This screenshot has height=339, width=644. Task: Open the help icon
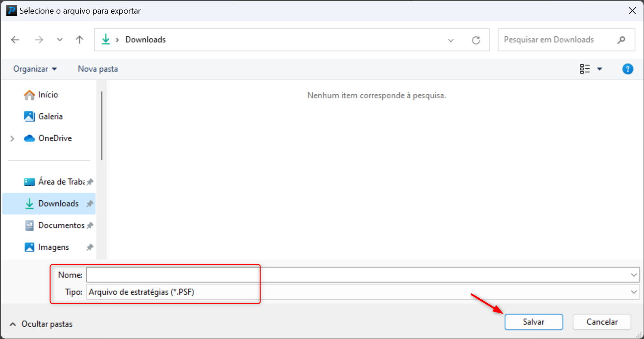point(628,68)
